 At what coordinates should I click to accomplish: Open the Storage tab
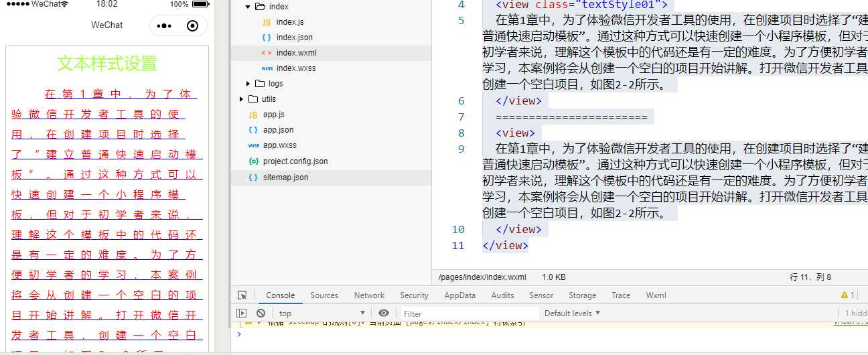582,295
